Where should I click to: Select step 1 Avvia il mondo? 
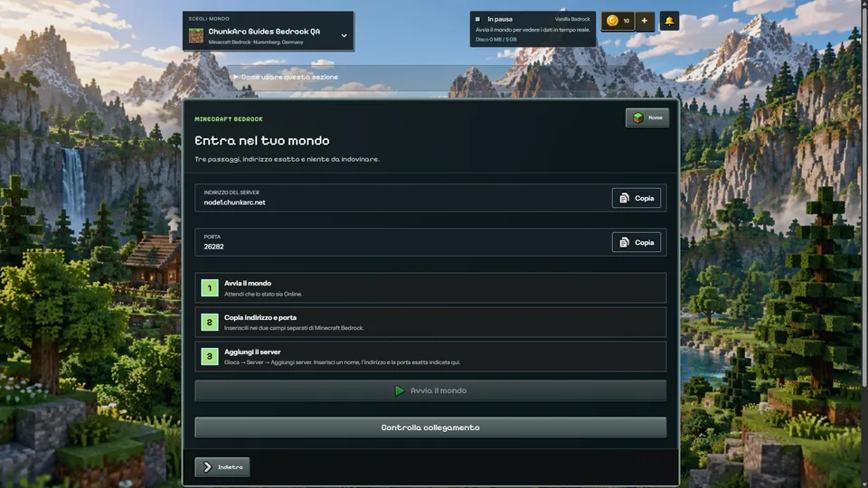point(430,287)
